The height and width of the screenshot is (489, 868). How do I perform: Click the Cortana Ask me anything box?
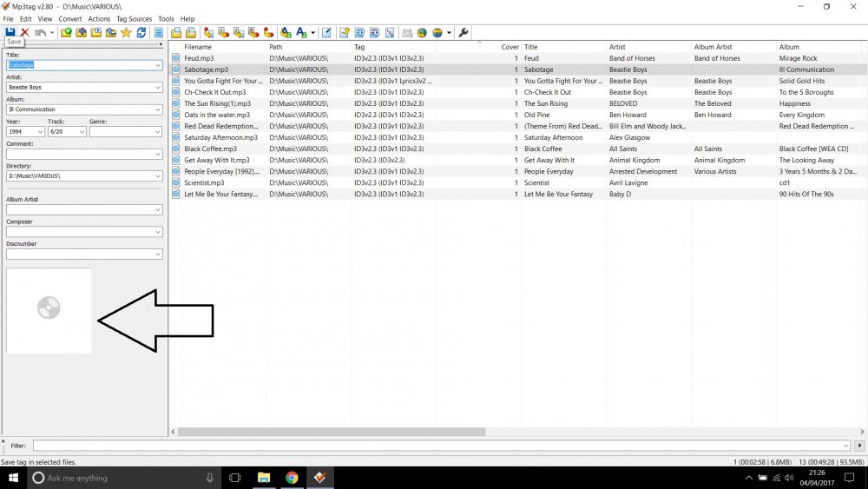pyautogui.click(x=123, y=478)
